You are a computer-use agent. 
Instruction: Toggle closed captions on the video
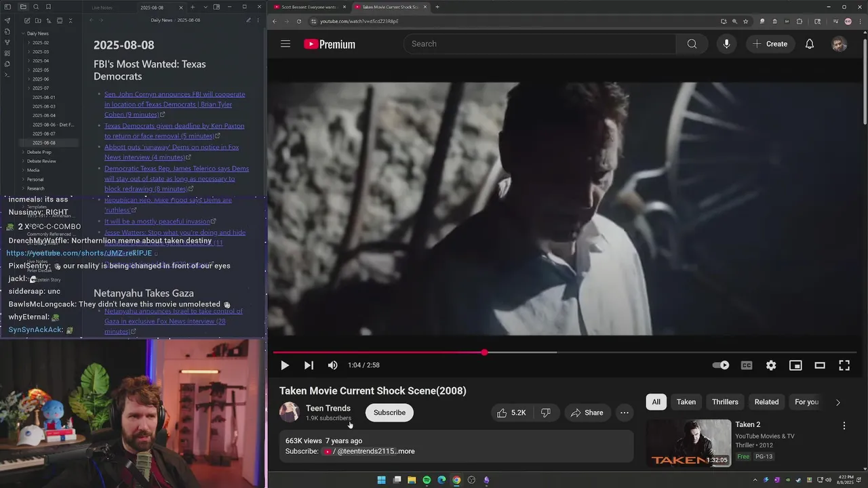click(747, 365)
